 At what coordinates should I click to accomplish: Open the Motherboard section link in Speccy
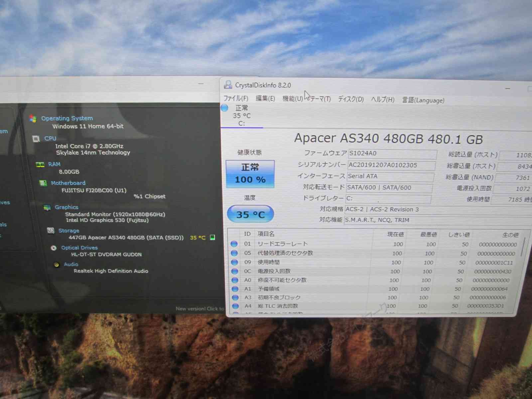[x=68, y=183]
